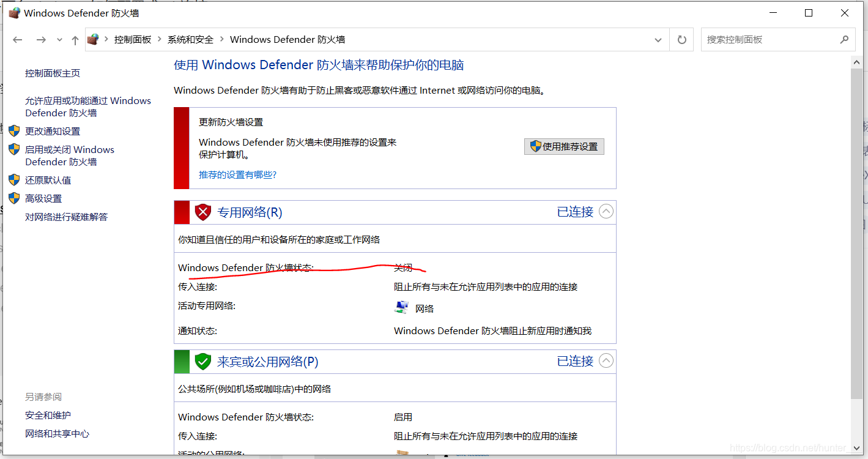This screenshot has height=459, width=868.
Task: Open 更改通知设置 link
Action: [x=53, y=131]
